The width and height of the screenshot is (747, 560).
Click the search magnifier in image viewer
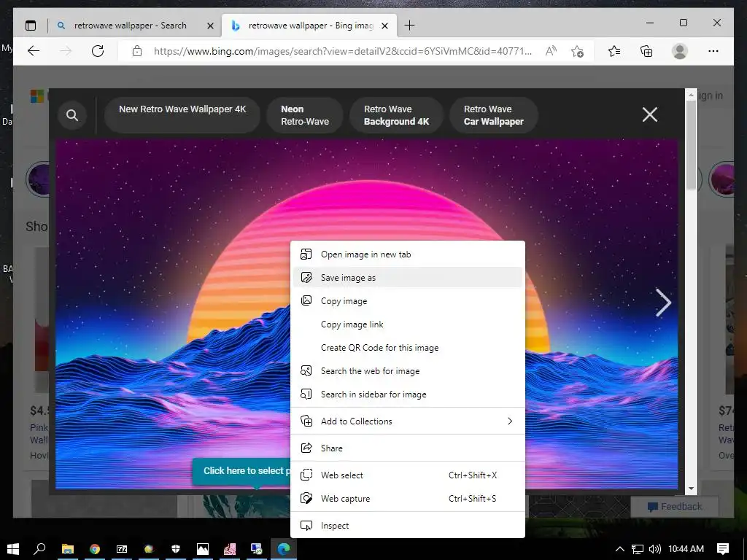(x=72, y=114)
